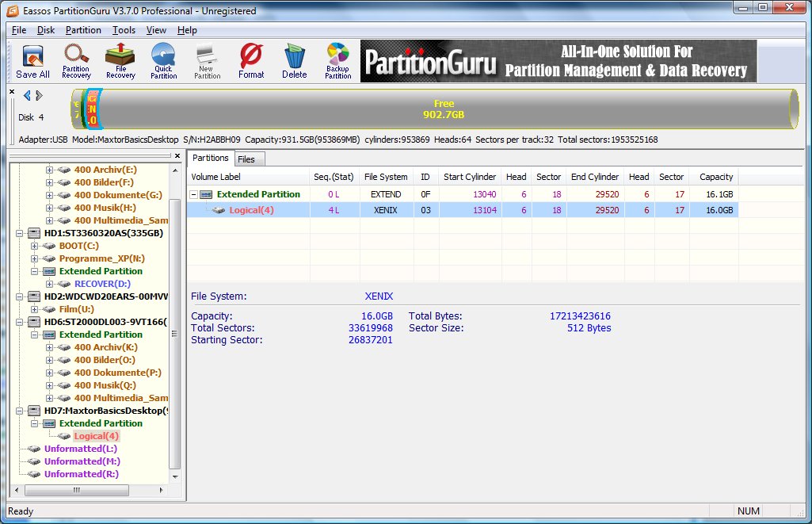Click the Volume Label column header
Image resolution: width=812 pixels, height=524 pixels.
click(x=248, y=177)
